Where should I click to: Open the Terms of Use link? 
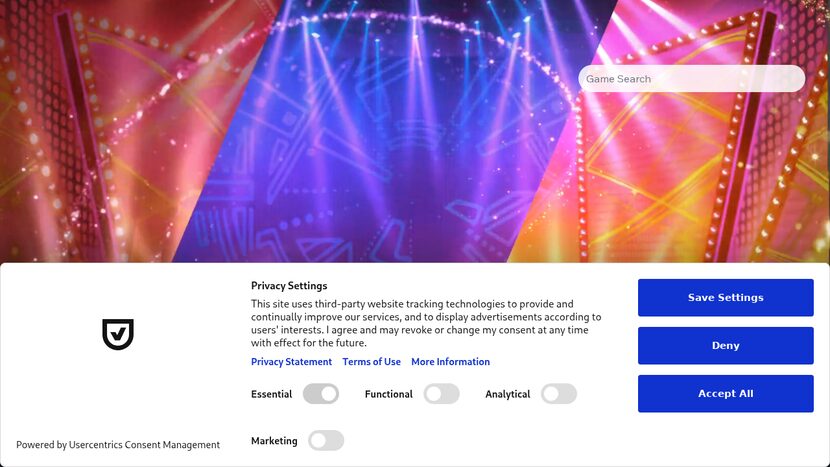371,362
